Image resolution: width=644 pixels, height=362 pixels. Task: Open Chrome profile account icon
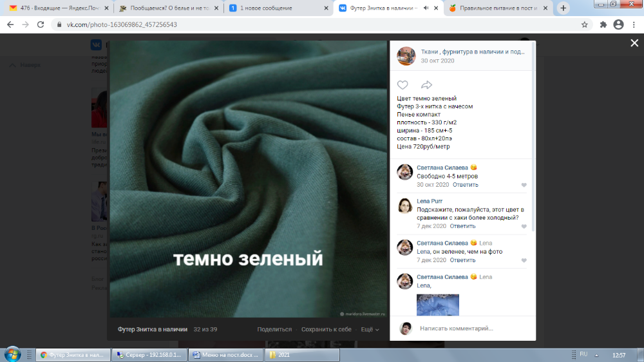pos(618,24)
